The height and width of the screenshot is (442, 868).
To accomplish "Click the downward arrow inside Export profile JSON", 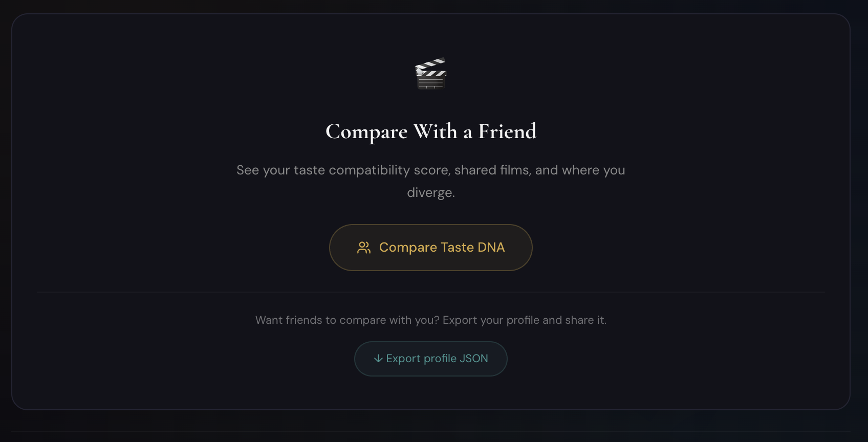I will 378,359.
